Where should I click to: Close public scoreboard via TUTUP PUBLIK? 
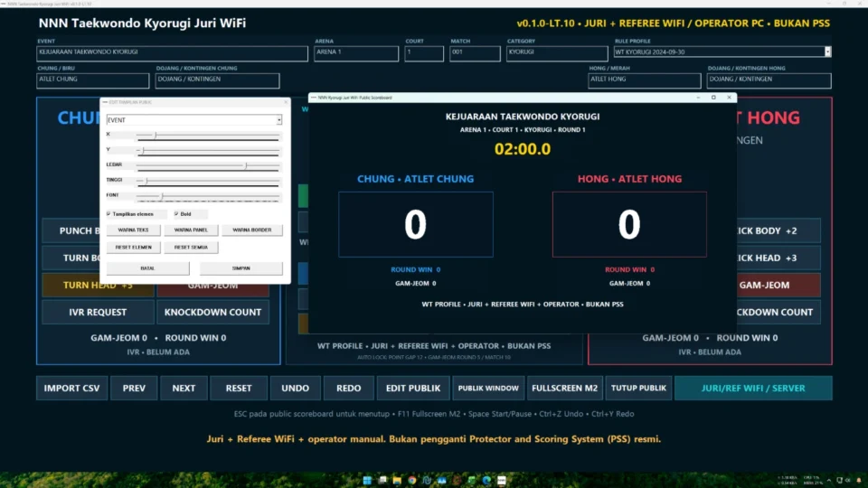point(638,389)
